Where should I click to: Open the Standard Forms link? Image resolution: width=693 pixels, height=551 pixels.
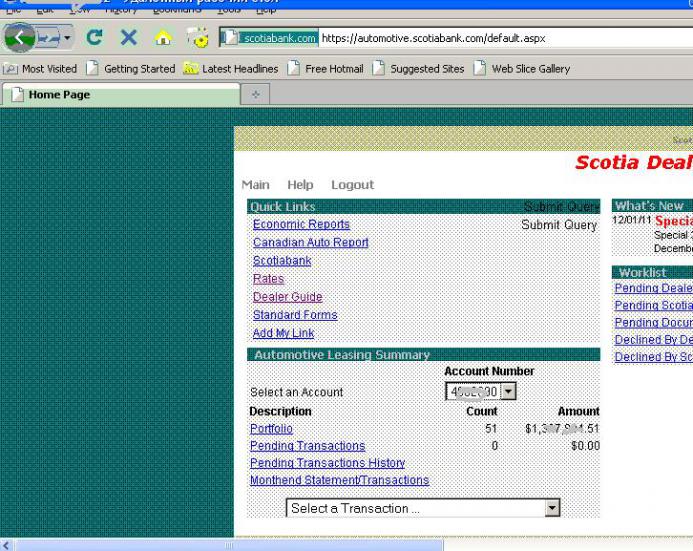[x=295, y=315]
